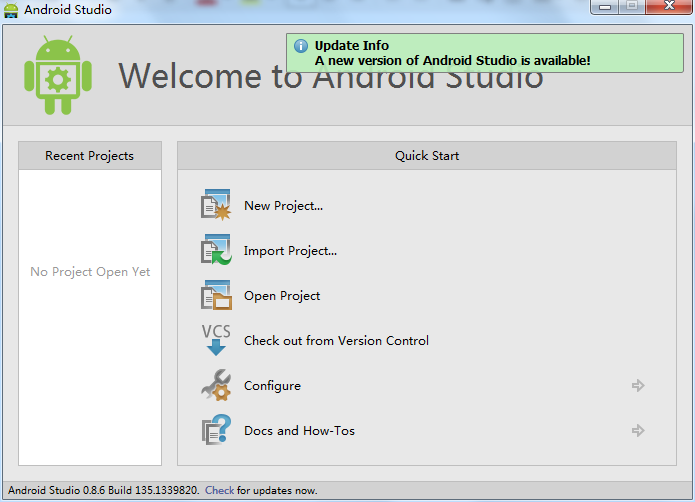Click the Quick Start header
The height and width of the screenshot is (502, 695).
point(427,156)
